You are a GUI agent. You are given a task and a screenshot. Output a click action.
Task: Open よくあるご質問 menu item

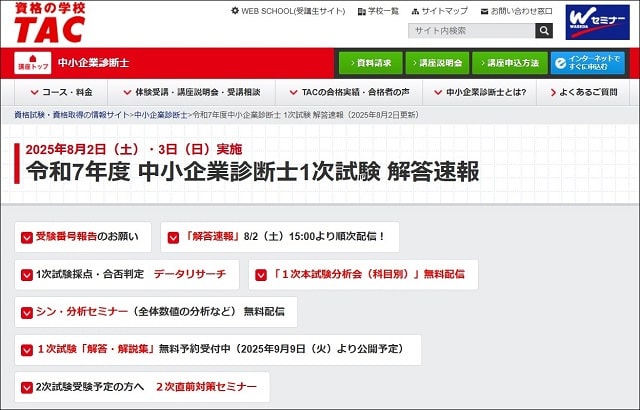click(x=584, y=92)
